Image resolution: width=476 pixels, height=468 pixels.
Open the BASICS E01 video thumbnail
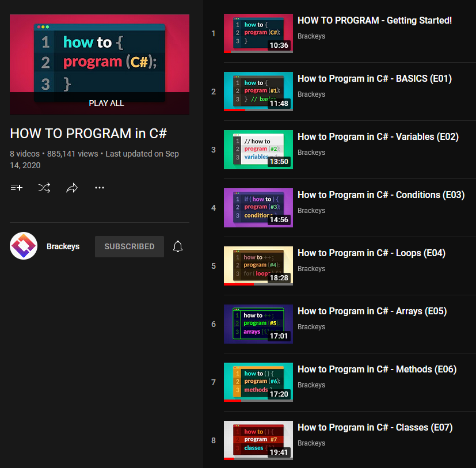coord(258,92)
